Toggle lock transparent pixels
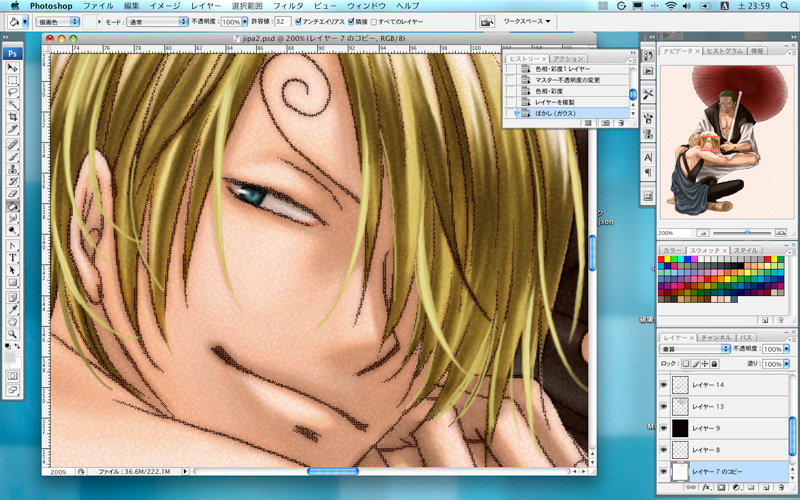The height and width of the screenshot is (500, 800). click(x=686, y=364)
